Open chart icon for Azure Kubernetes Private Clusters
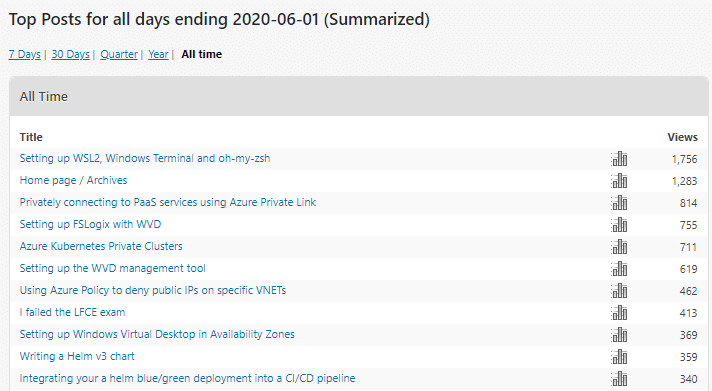712x391 pixels. click(619, 247)
